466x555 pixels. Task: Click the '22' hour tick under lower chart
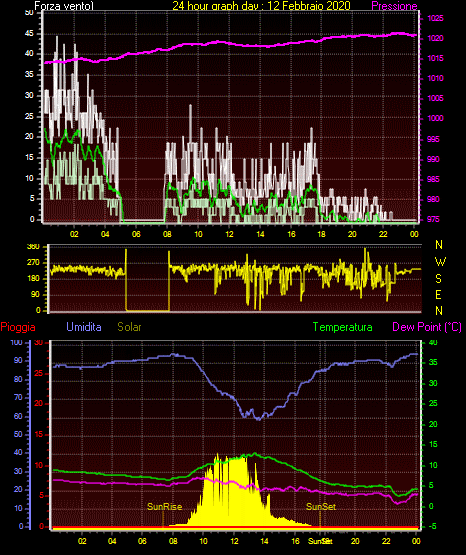386,541
